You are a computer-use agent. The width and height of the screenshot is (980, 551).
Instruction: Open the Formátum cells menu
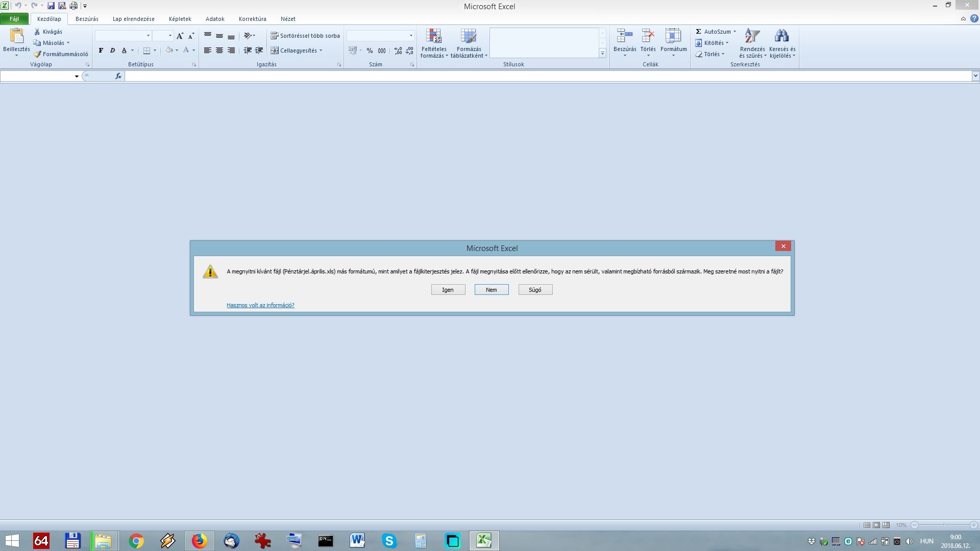673,43
